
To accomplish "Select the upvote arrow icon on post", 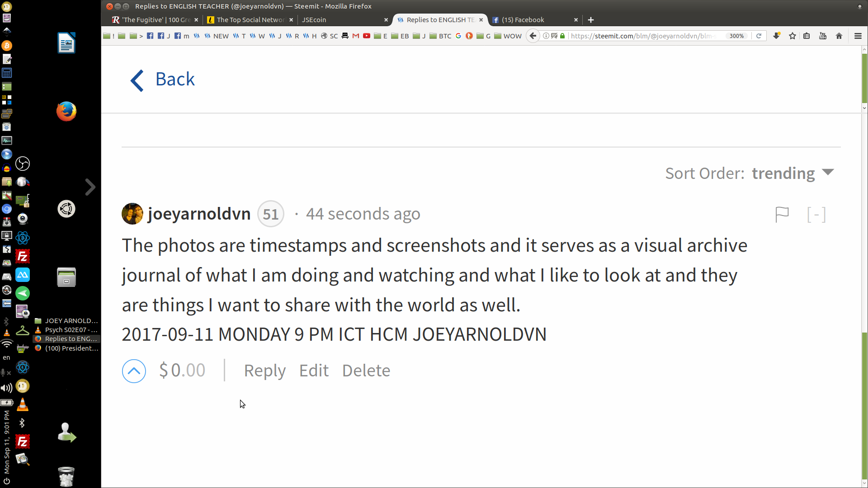I will tap(134, 371).
